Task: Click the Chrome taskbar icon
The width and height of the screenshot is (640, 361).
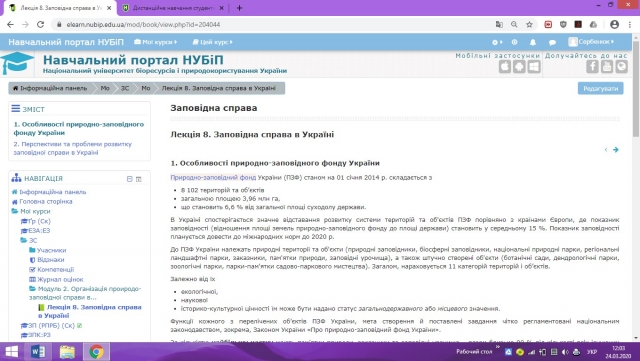Action: (96, 352)
